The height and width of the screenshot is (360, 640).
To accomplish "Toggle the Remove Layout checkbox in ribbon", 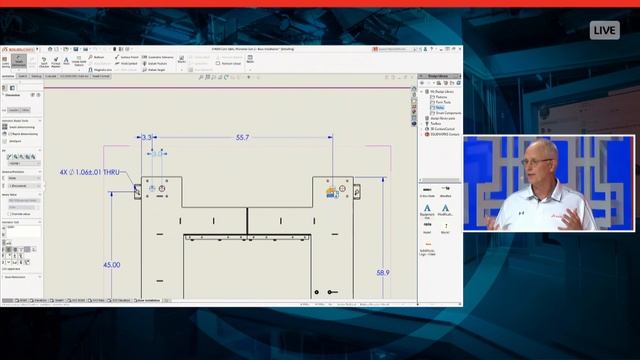I will [x=218, y=64].
